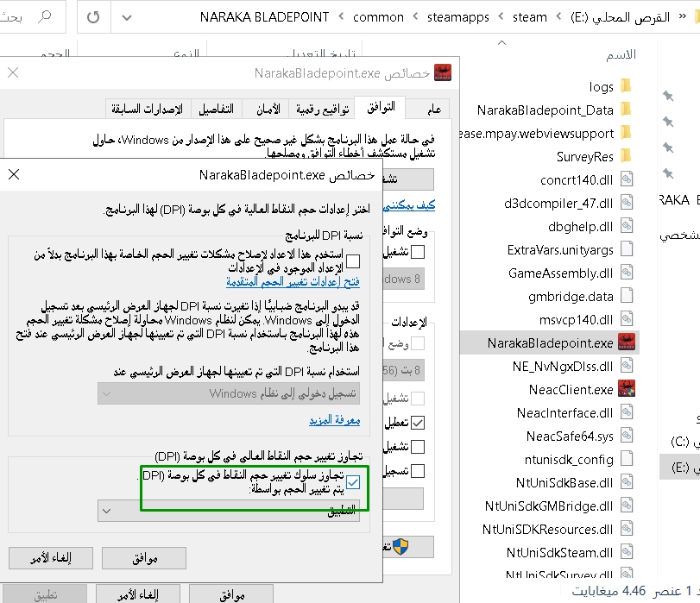
Task: Open the Windows logon DPI dropdown
Action: (x=229, y=393)
